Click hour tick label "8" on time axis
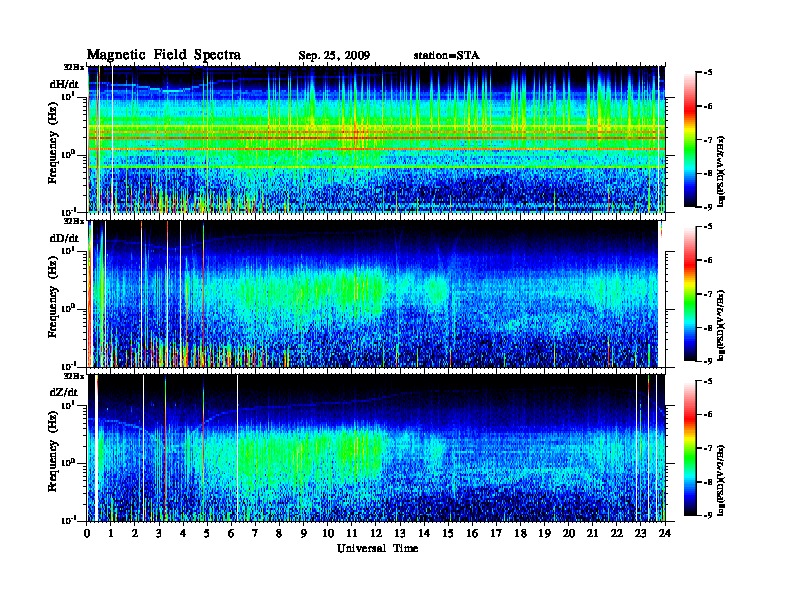This screenshot has height=612, width=792. (279, 533)
